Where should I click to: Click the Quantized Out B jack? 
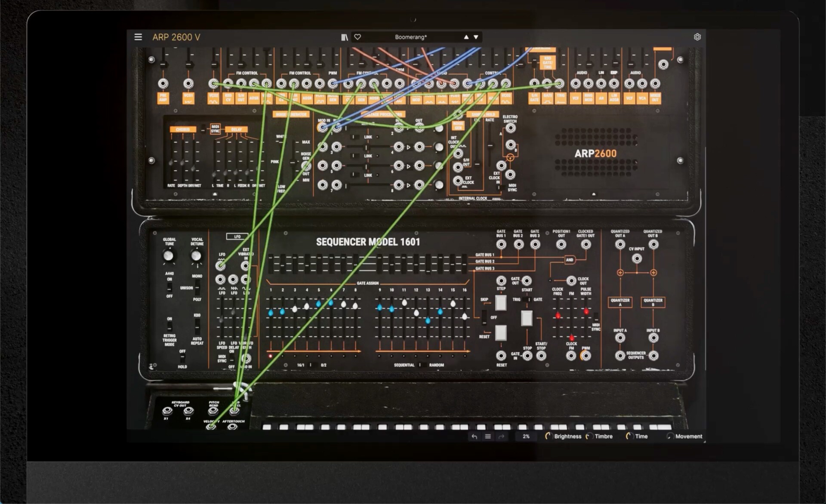[653, 245]
